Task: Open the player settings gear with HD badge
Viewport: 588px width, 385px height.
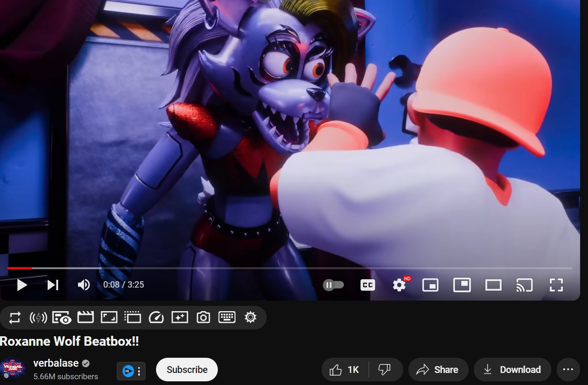Action: point(400,285)
